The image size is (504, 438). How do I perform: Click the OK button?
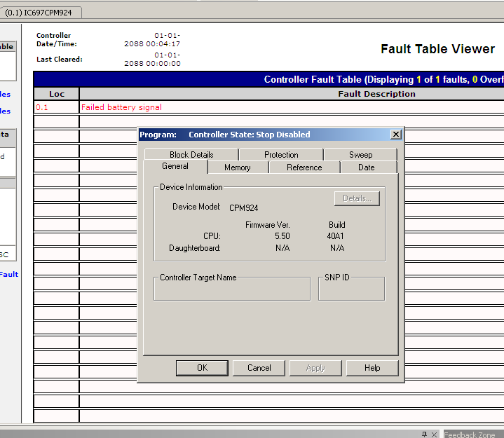(202, 368)
